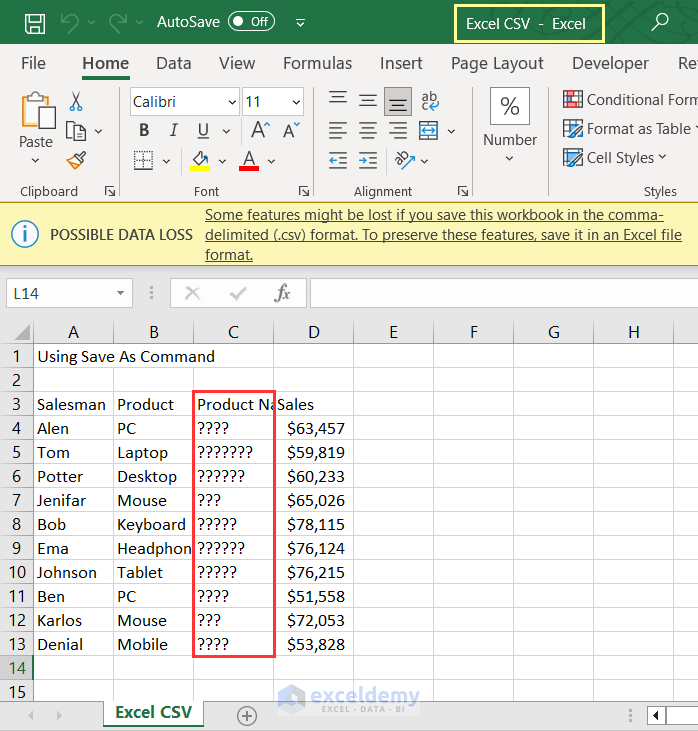Open Alignment group dialog launcher
This screenshot has width=698, height=731.
(x=463, y=191)
